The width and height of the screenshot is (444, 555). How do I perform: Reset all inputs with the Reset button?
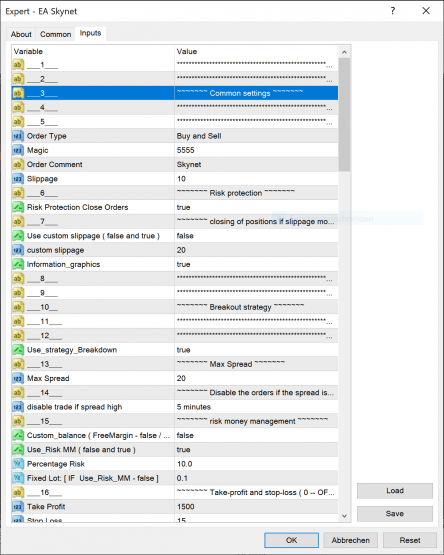pyautogui.click(x=410, y=540)
